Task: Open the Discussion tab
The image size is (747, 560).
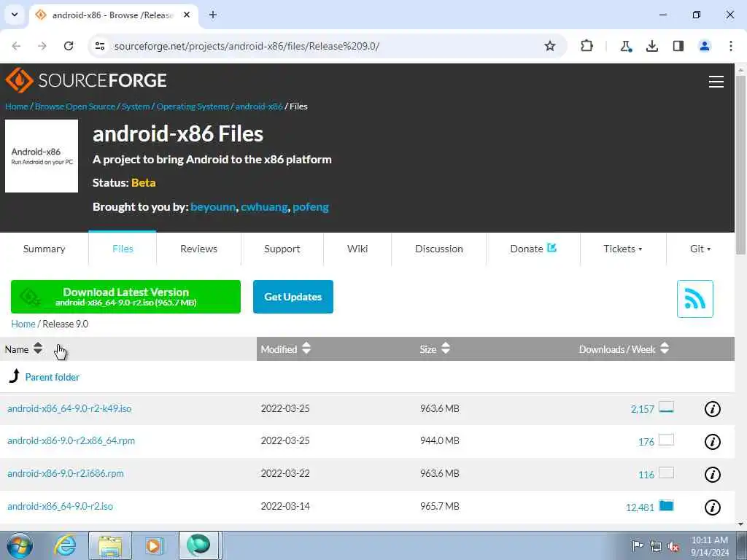Action: tap(438, 249)
